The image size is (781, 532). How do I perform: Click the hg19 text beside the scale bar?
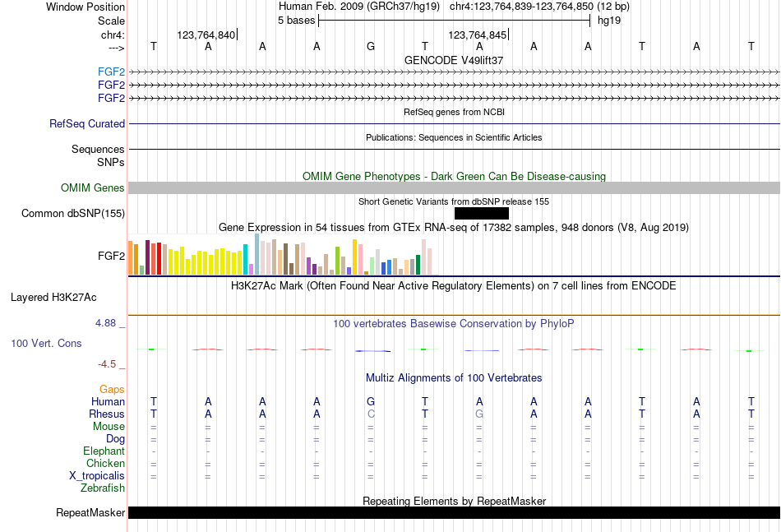coord(609,21)
